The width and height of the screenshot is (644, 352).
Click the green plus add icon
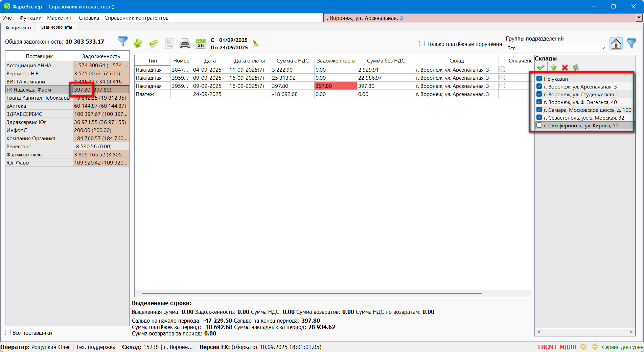pyautogui.click(x=138, y=43)
